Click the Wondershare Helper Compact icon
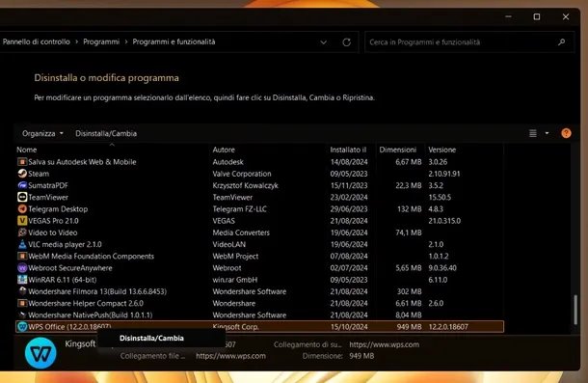588x383 pixels. point(22,303)
